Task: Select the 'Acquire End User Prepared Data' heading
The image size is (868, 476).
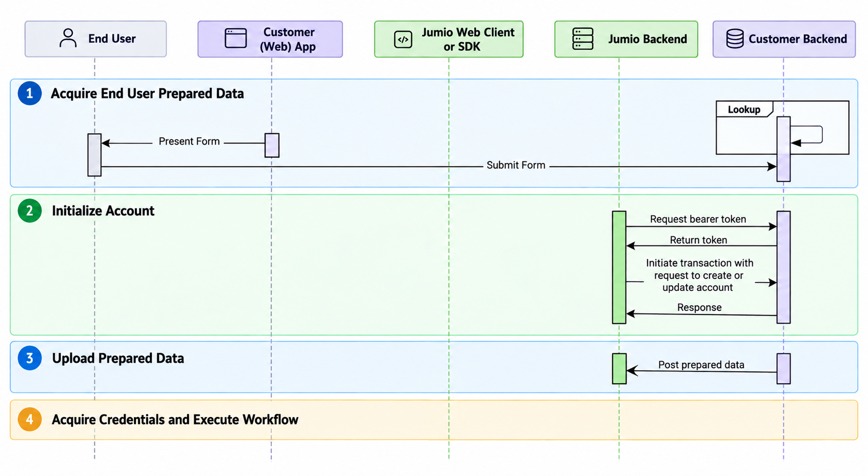Action: tap(147, 94)
